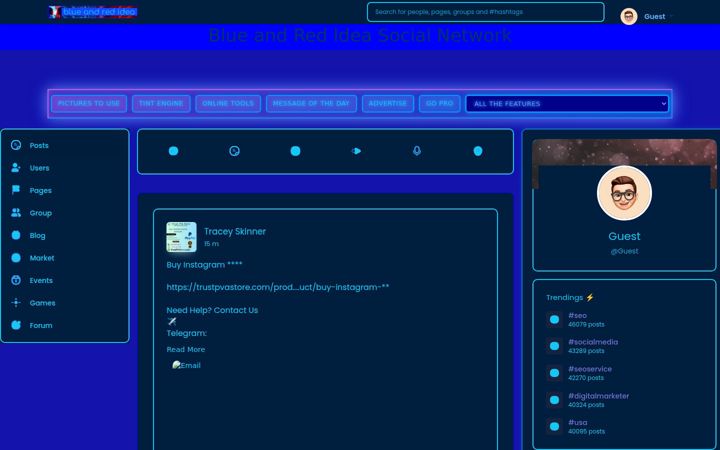Image resolution: width=720 pixels, height=450 pixels.
Task: Click the ADVERTISE button
Action: coord(388,103)
